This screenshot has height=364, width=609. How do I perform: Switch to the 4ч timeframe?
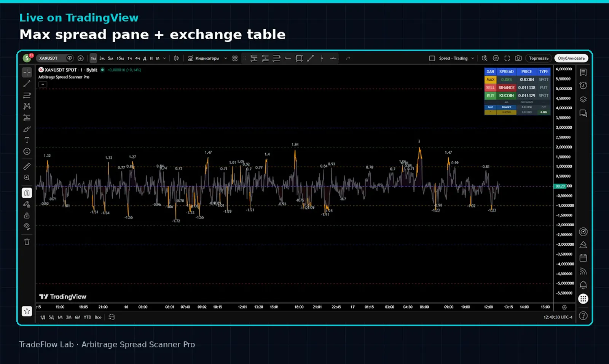pos(137,58)
